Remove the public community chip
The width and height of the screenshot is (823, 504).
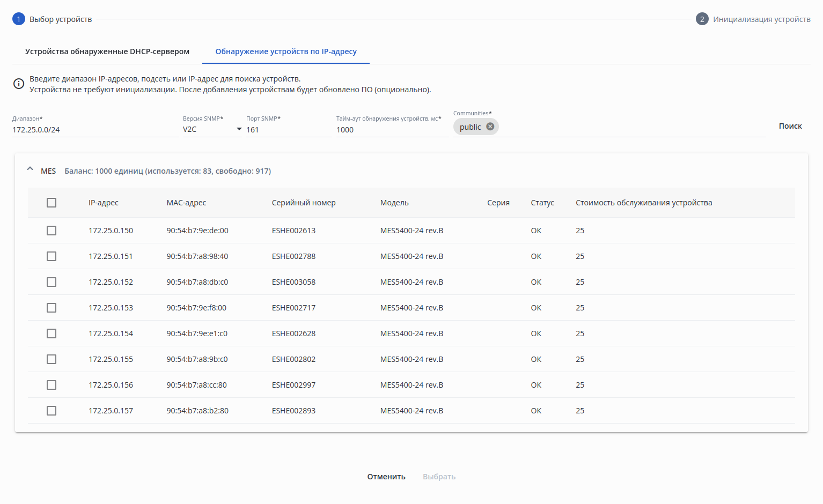(x=490, y=127)
